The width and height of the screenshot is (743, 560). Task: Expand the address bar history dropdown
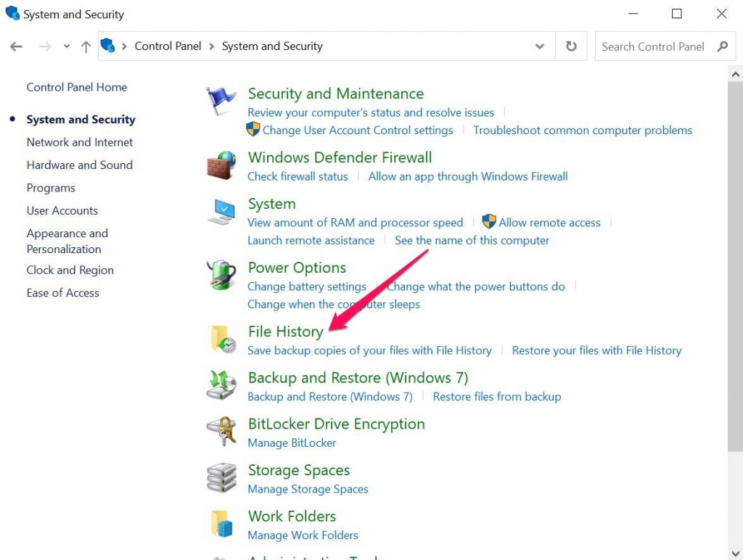click(x=540, y=46)
